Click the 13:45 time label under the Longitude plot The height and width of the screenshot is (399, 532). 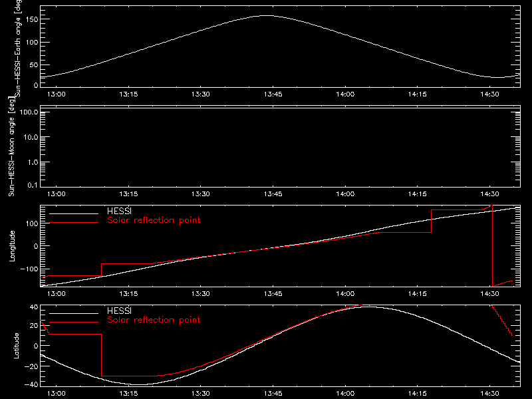click(x=273, y=294)
